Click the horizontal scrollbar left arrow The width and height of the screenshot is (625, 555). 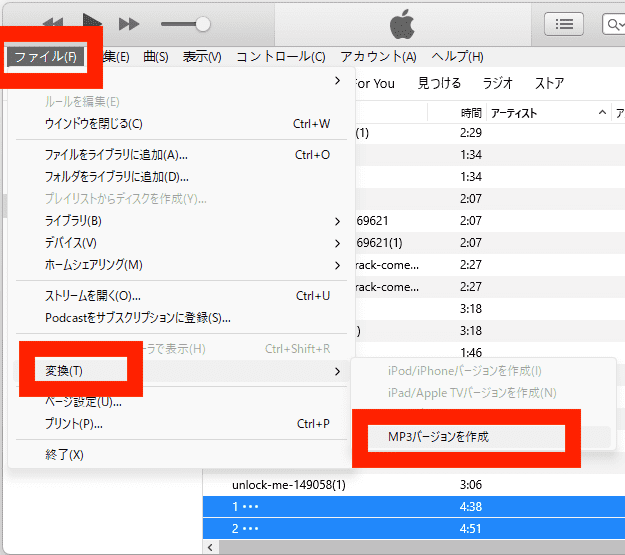tap(210, 547)
